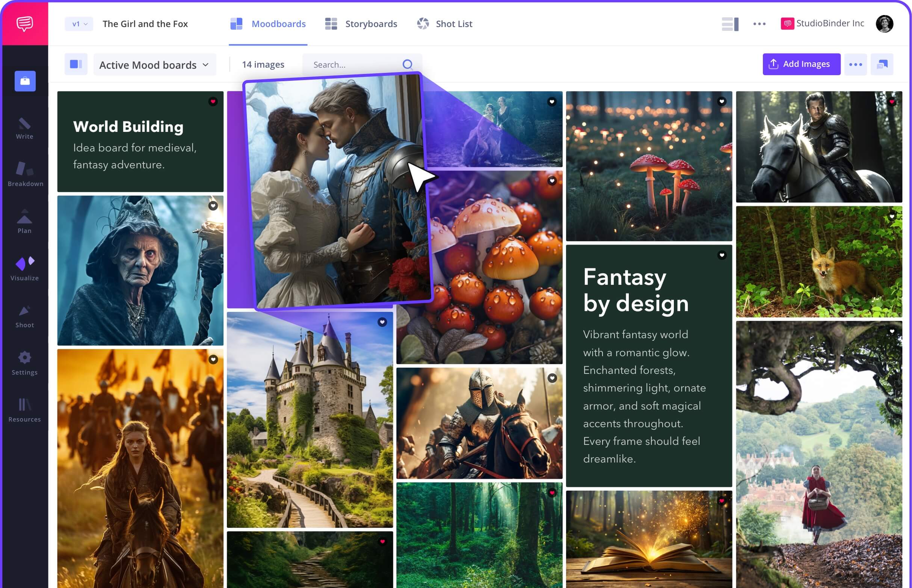The height and width of the screenshot is (588, 912).
Task: Expand the v1 version dropdown
Action: (79, 24)
